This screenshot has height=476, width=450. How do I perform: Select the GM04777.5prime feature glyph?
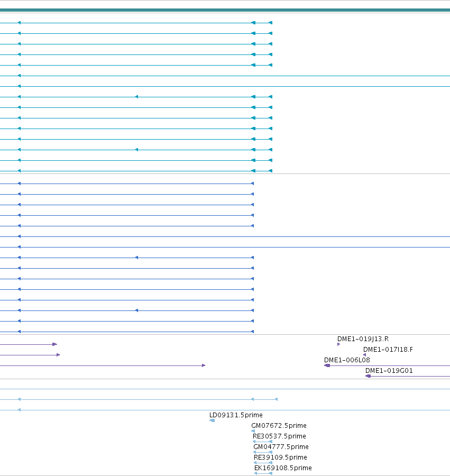coord(263,452)
